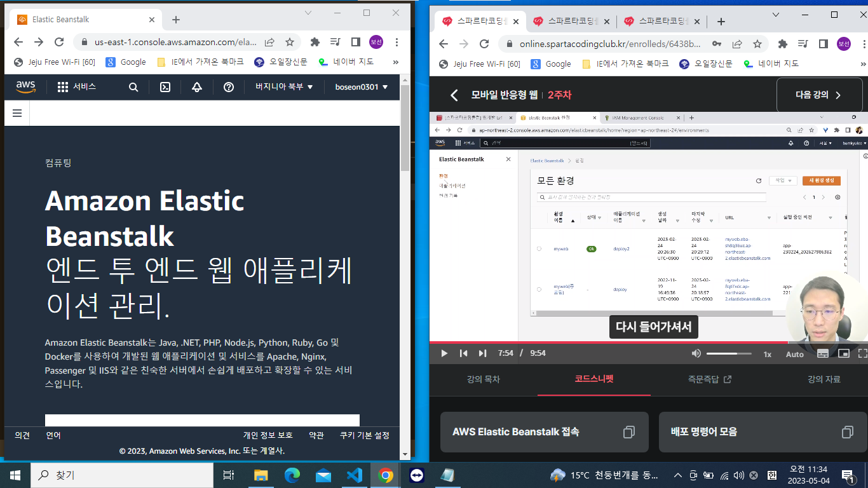The height and width of the screenshot is (488, 868).
Task: Skip to previous video in player
Action: 464,353
